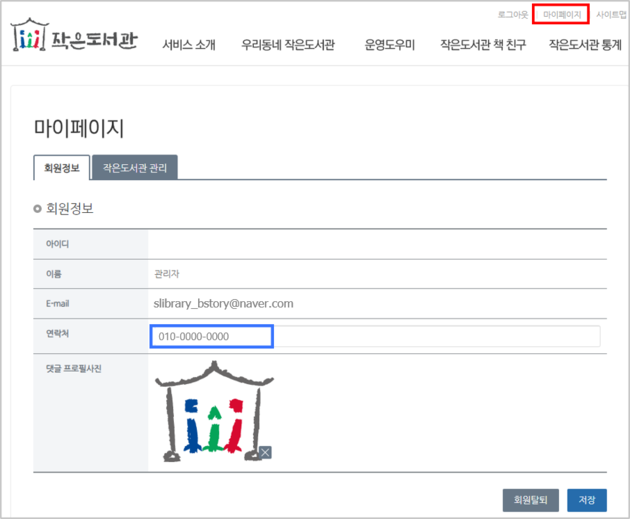Click the 관리자 name value

[x=167, y=274]
